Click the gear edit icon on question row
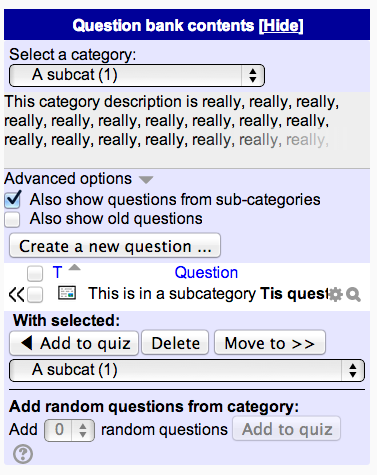The height and width of the screenshot is (475, 377). [335, 295]
